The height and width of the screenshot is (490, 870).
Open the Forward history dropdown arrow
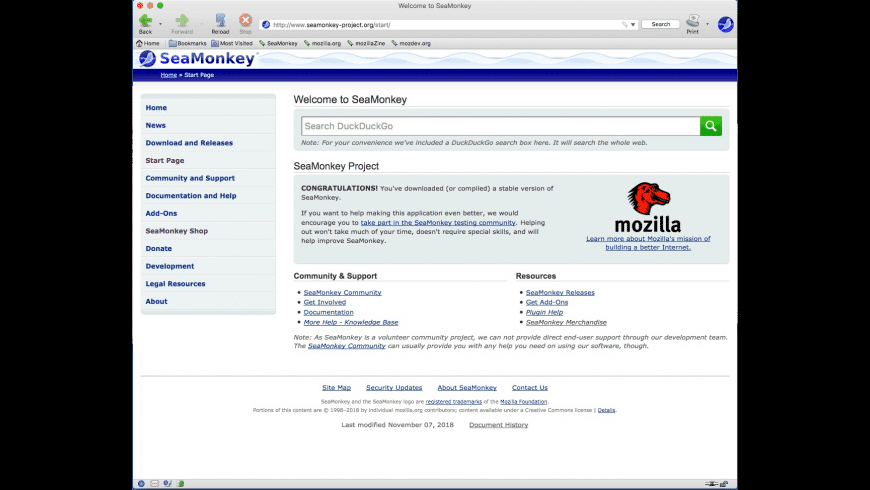201,24
